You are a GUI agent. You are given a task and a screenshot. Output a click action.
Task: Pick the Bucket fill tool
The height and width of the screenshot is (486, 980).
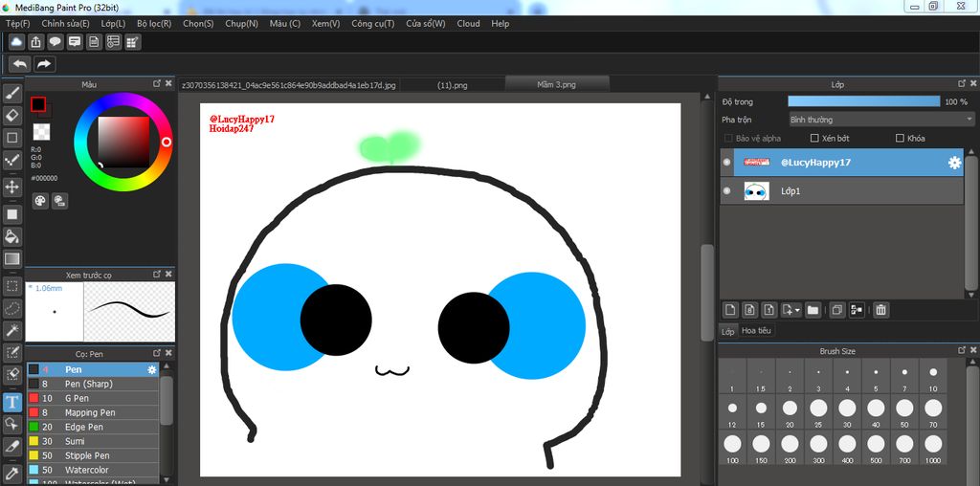point(11,236)
